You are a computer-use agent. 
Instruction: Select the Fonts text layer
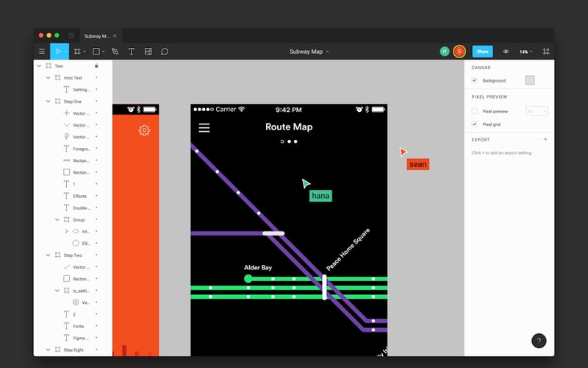click(x=79, y=326)
